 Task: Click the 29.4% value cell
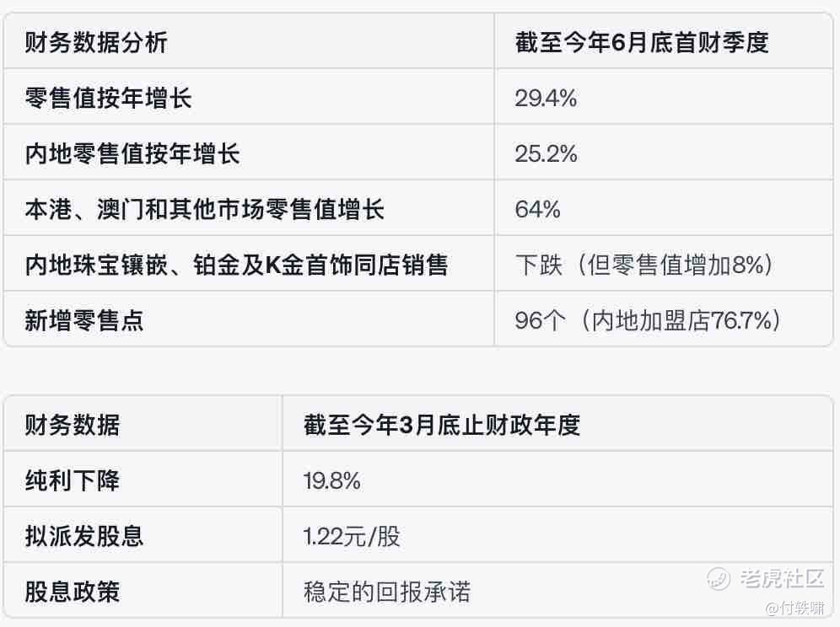click(546, 98)
